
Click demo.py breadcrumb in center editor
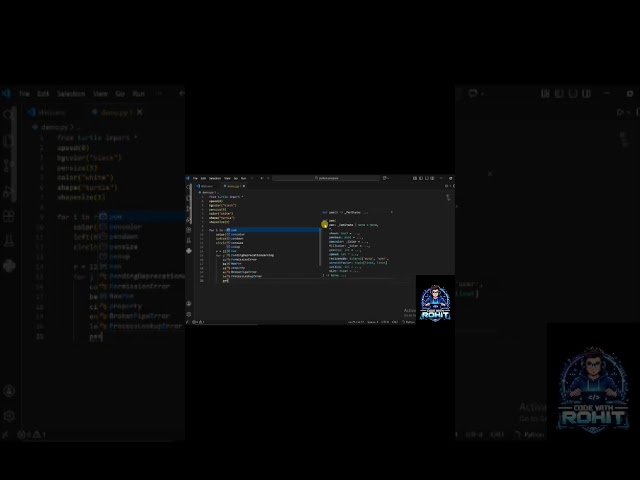click(207, 192)
